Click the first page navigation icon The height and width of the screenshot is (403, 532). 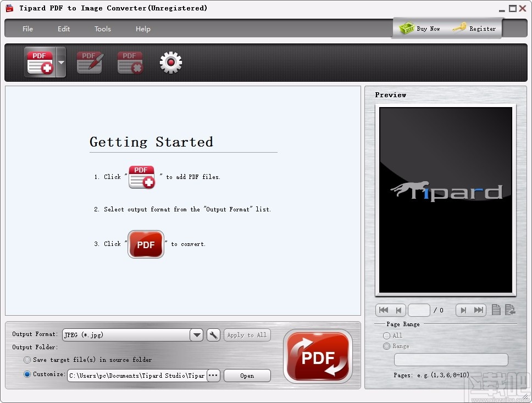pyautogui.click(x=383, y=310)
